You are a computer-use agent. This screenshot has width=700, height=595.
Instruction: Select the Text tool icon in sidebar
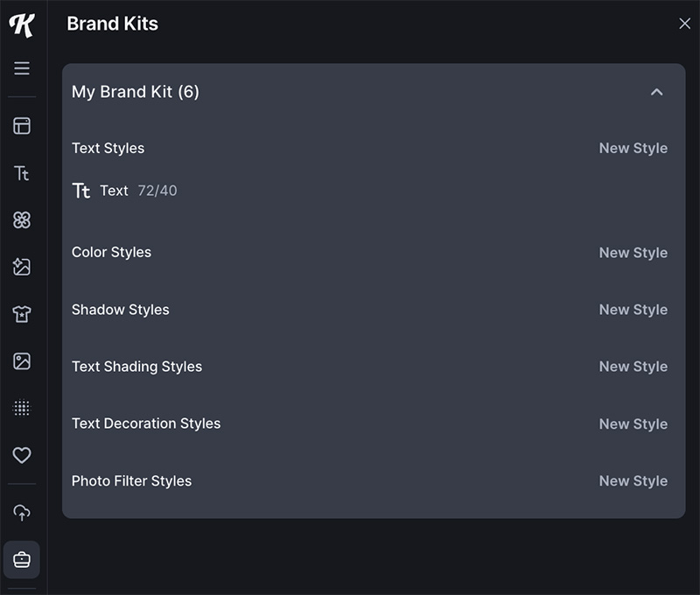coord(22,173)
